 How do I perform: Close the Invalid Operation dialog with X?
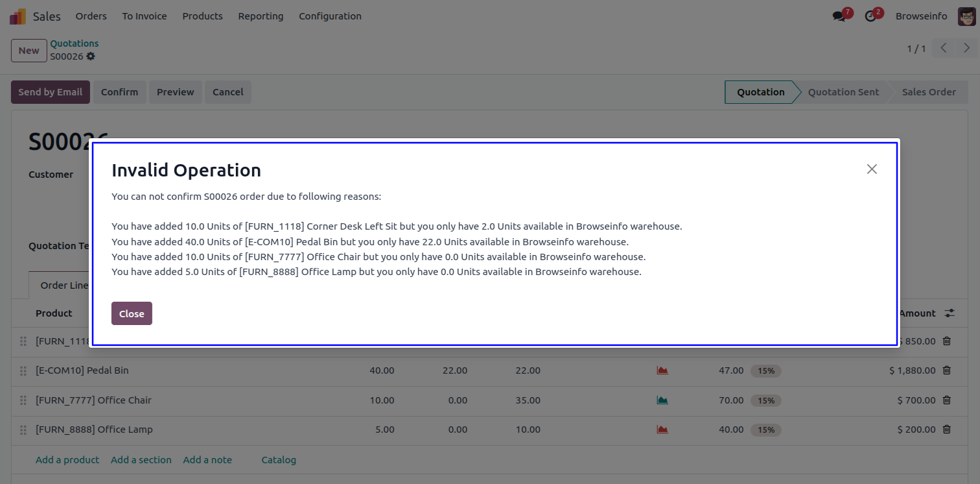click(872, 169)
